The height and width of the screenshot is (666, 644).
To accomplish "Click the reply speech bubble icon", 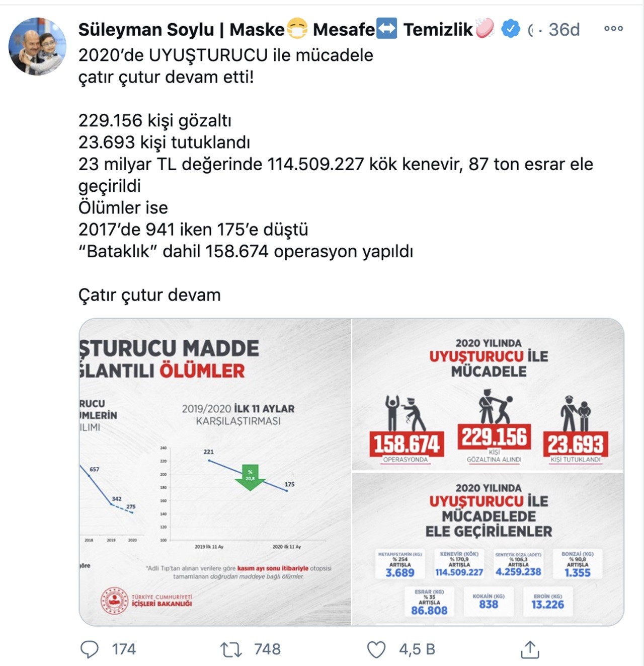I will (x=90, y=649).
